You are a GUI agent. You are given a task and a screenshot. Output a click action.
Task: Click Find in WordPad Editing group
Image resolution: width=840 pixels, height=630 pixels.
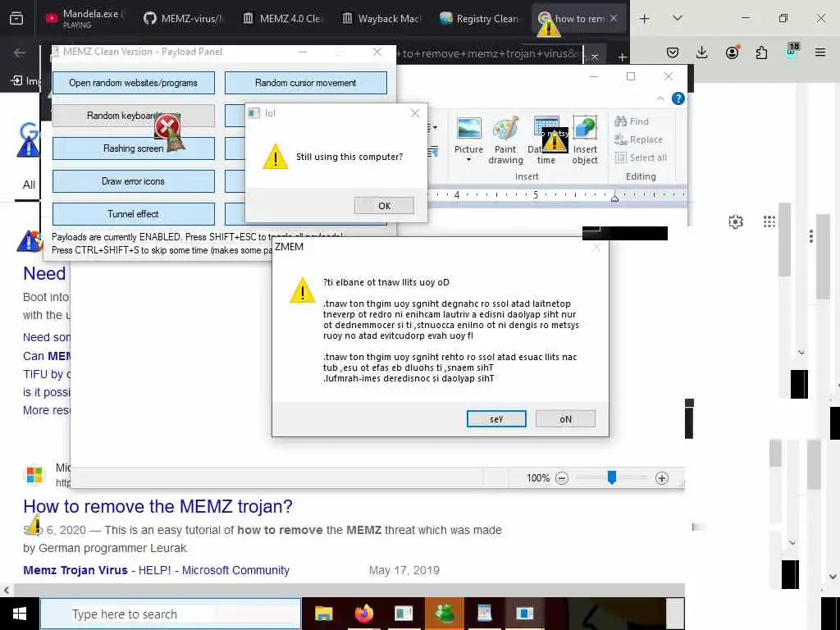[632, 121]
